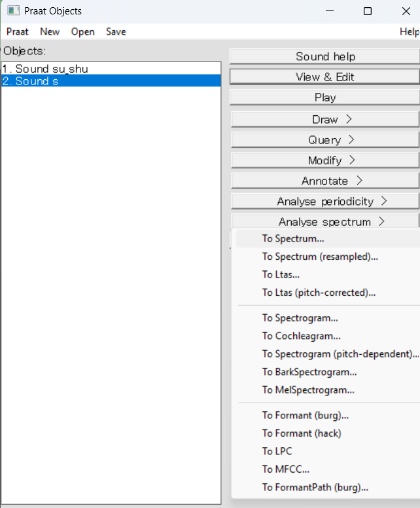The image size is (420, 508).
Task: Choose To MelSpectrogram... entry
Action: [328, 390]
